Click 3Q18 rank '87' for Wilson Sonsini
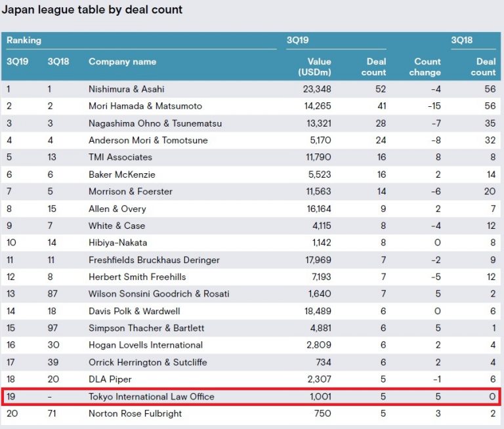 pos(52,294)
